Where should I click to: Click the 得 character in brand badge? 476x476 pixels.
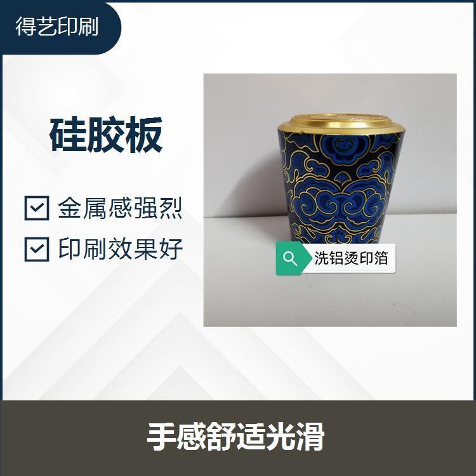pyautogui.click(x=25, y=27)
